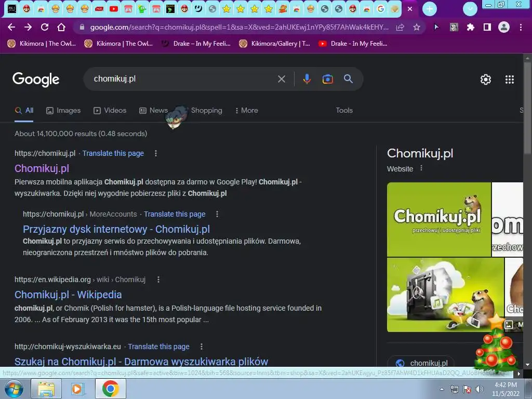This screenshot has width=532, height=399.
Task: Go back to the previous page
Action: (11, 27)
